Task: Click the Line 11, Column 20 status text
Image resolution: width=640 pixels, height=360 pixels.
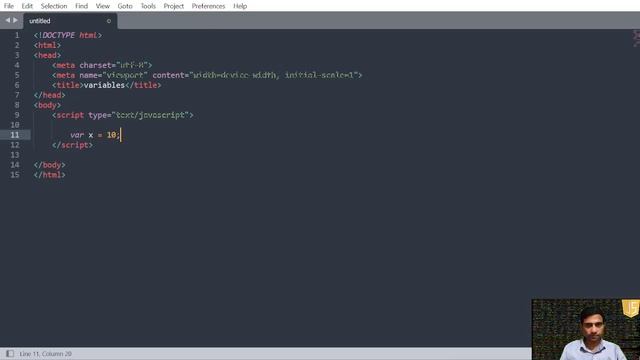Action: point(45,353)
